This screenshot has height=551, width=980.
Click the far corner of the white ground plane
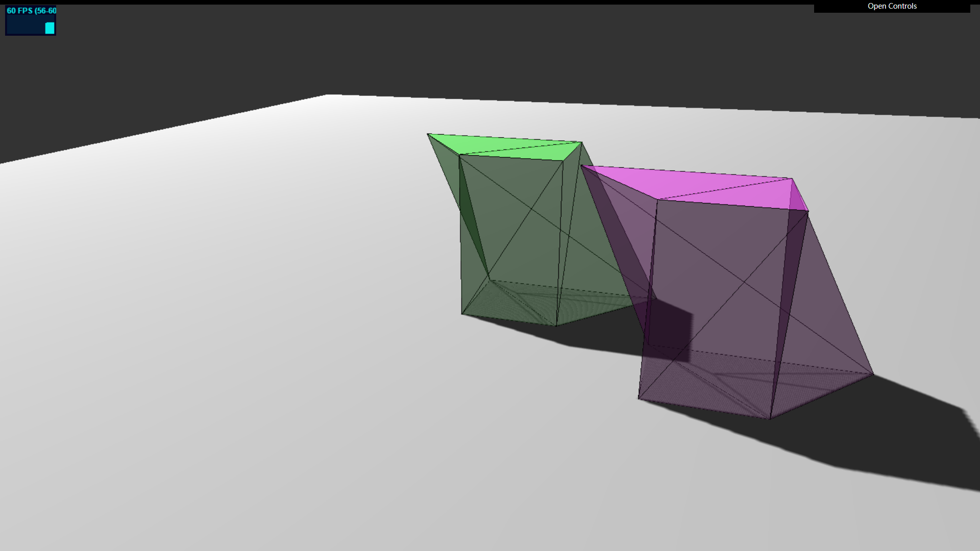(x=327, y=96)
